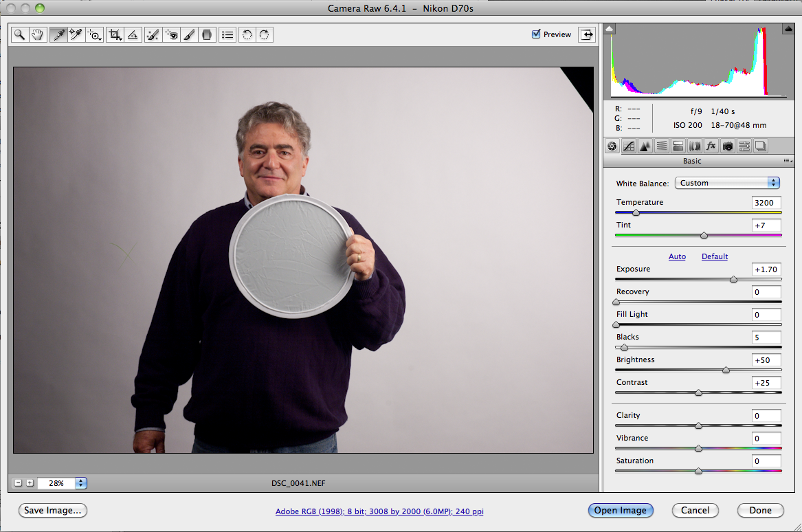Image resolution: width=802 pixels, height=532 pixels.
Task: Enable fullscreen mode toggle
Action: click(x=586, y=34)
